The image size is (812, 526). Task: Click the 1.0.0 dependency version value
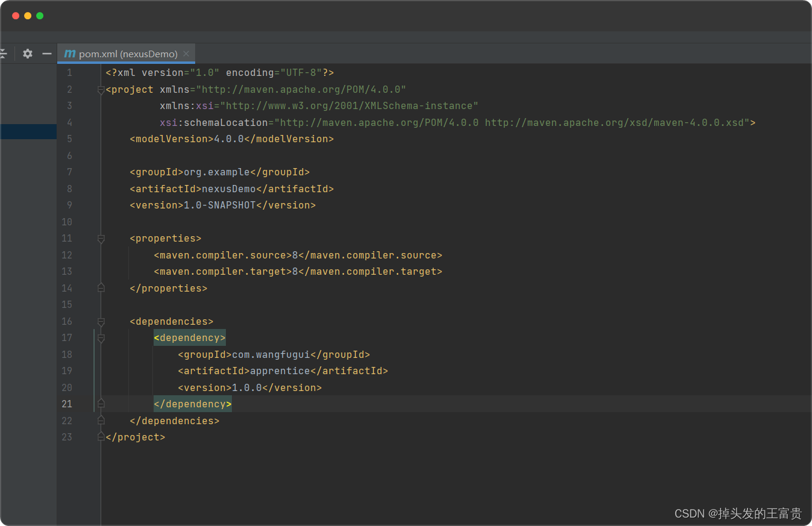point(246,388)
